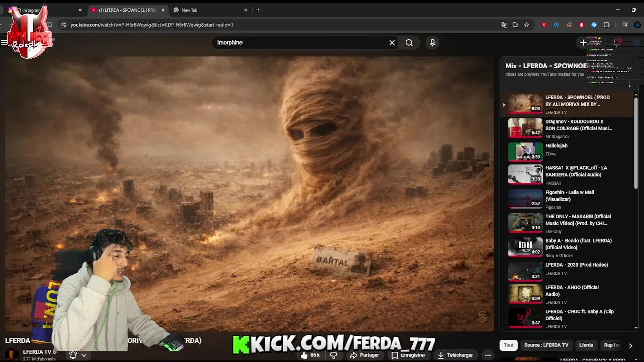Open the Chrome profile avatar
Screen dimensions: 644x362
coord(638,24)
